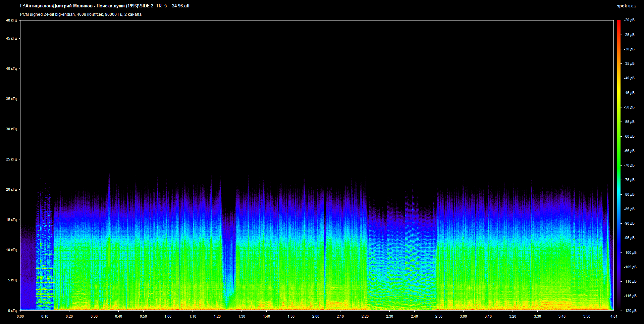This screenshot has width=644, height=324.
Task: Click the 35 кГц frequency axis label
Action: click(11, 99)
